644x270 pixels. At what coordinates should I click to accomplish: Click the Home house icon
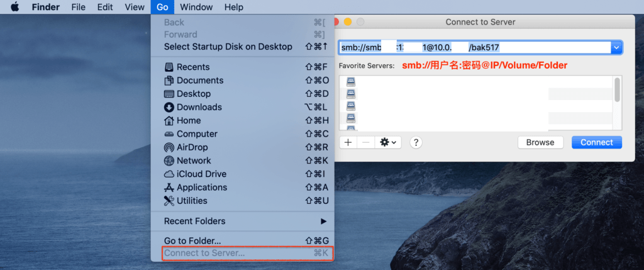[x=169, y=120]
